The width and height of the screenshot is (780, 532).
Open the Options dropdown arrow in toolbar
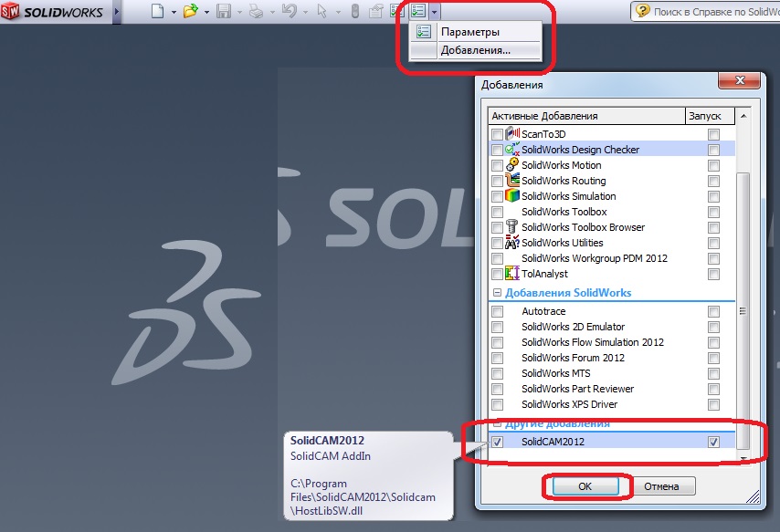click(x=434, y=12)
